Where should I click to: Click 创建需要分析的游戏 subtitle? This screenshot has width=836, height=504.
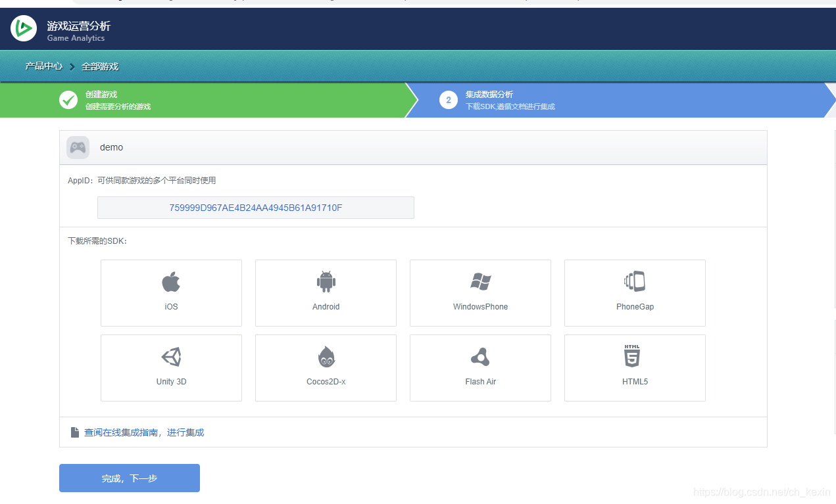pyautogui.click(x=118, y=106)
